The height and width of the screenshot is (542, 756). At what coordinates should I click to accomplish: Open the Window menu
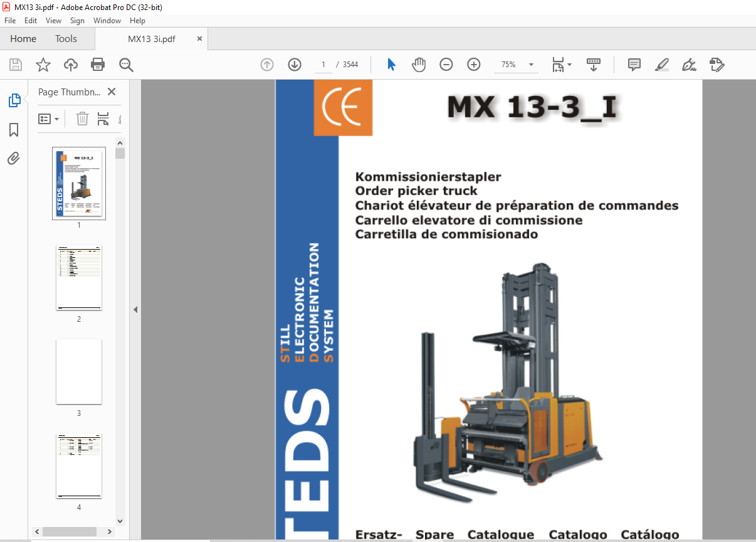[107, 21]
